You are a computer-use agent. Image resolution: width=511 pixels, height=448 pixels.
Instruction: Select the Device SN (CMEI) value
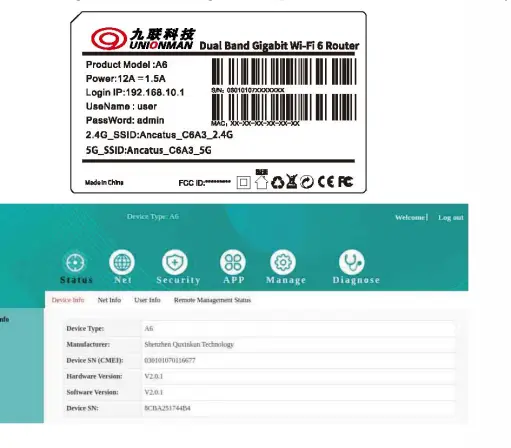click(170, 360)
